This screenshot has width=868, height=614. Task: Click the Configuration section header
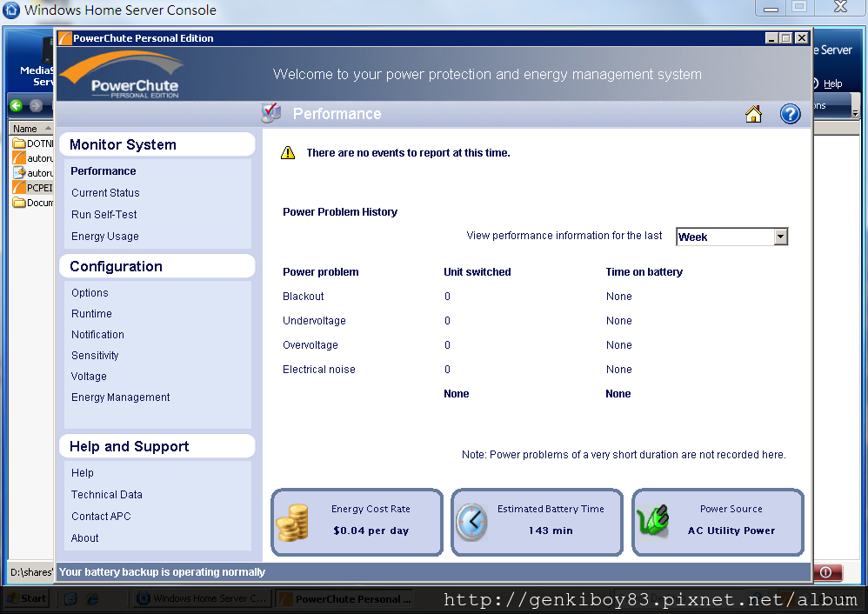(x=157, y=266)
